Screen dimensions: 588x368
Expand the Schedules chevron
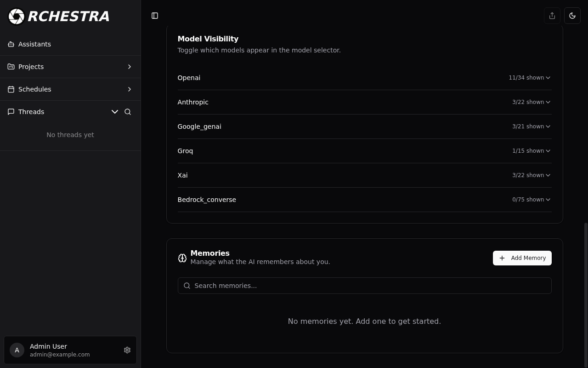tap(130, 89)
